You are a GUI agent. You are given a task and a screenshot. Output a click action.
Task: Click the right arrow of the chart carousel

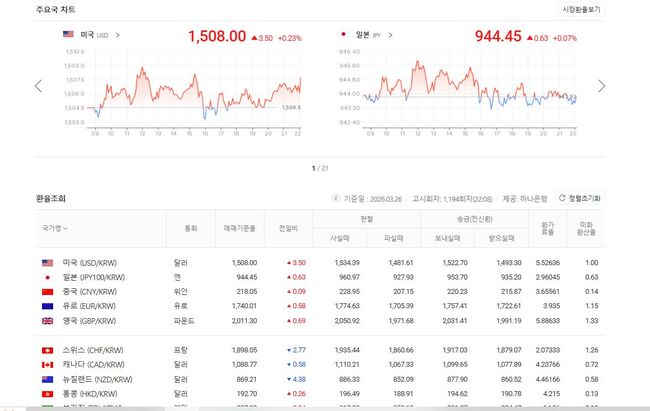point(601,86)
